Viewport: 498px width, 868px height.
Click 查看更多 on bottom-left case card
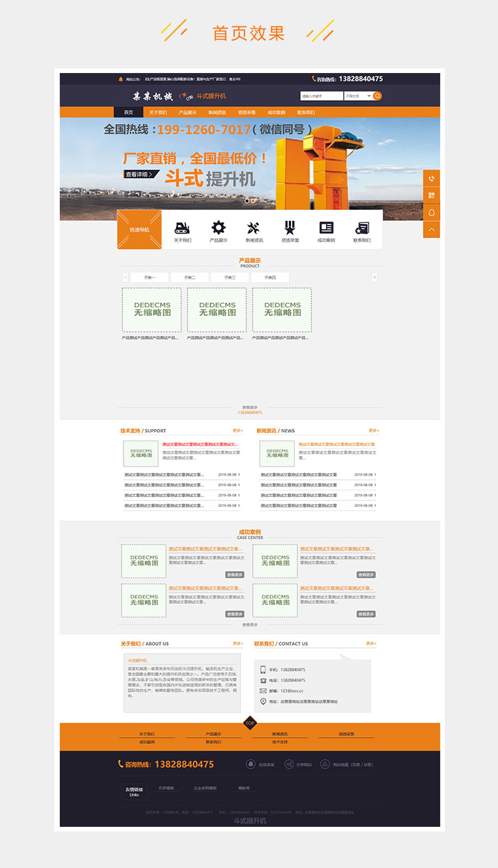pyautogui.click(x=235, y=615)
